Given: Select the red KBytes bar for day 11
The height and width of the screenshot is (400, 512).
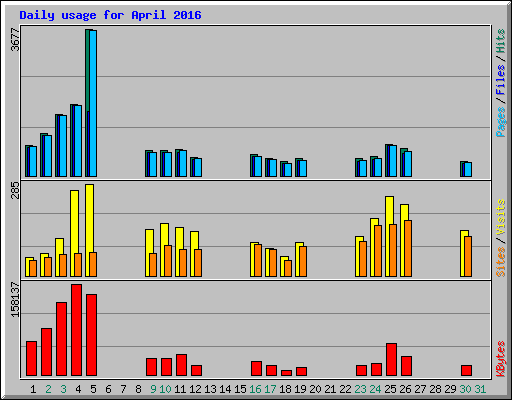Looking at the screenshot, I should [x=181, y=365].
